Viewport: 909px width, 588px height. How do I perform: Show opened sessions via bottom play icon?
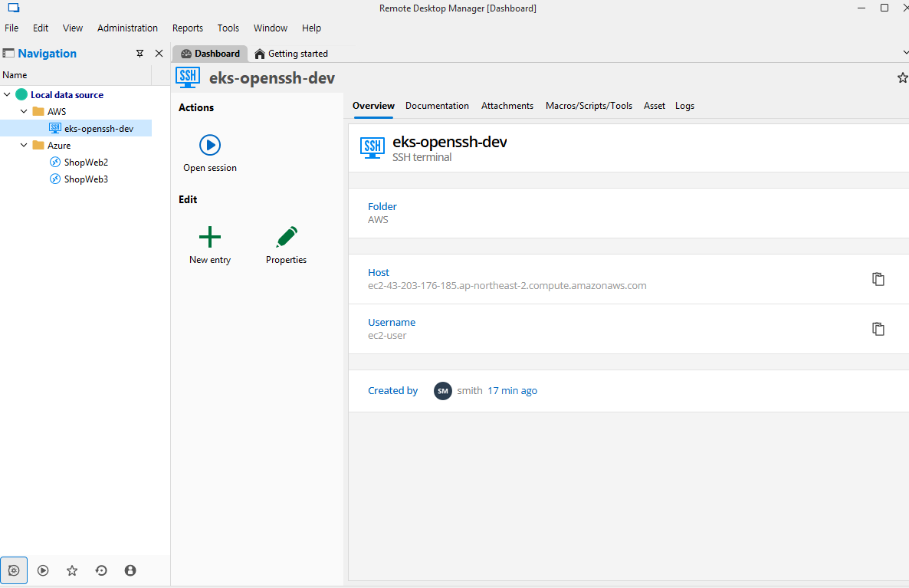tap(43, 570)
